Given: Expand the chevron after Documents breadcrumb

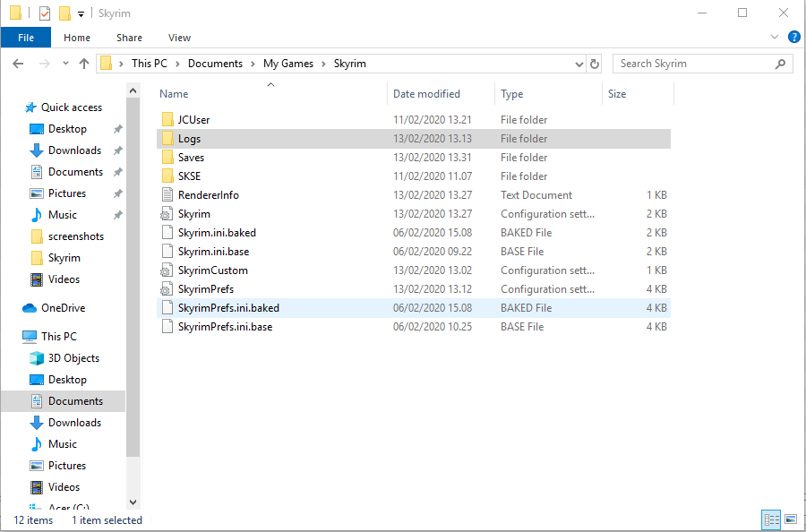Looking at the screenshot, I should point(253,64).
